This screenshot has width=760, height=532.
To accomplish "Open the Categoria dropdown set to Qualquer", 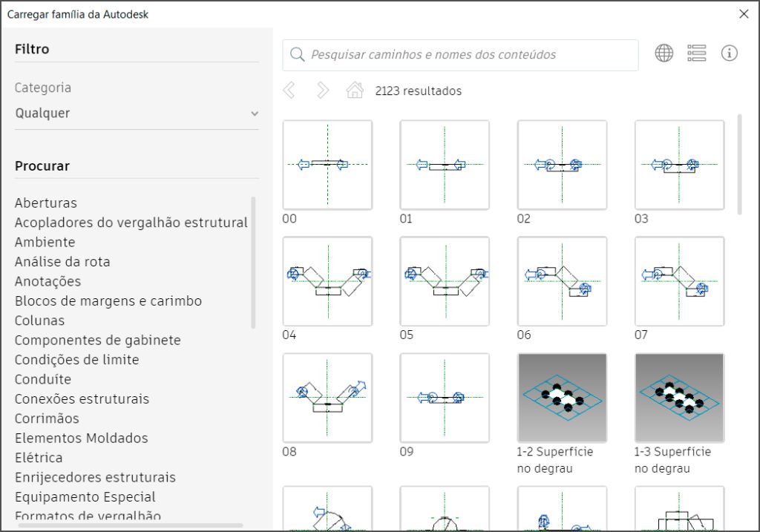I will click(137, 114).
